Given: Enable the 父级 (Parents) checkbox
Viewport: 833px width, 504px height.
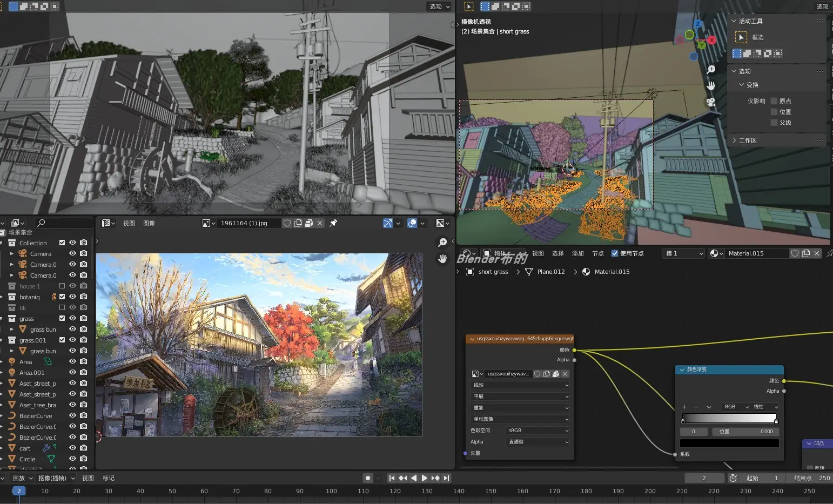Looking at the screenshot, I should coord(774,123).
